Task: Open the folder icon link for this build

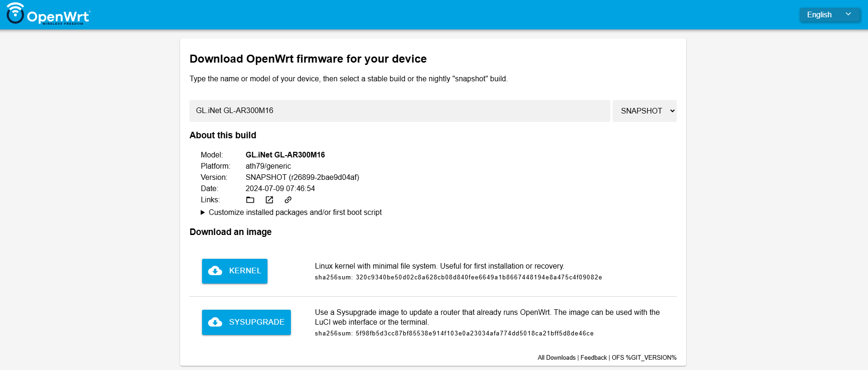Action: [250, 200]
